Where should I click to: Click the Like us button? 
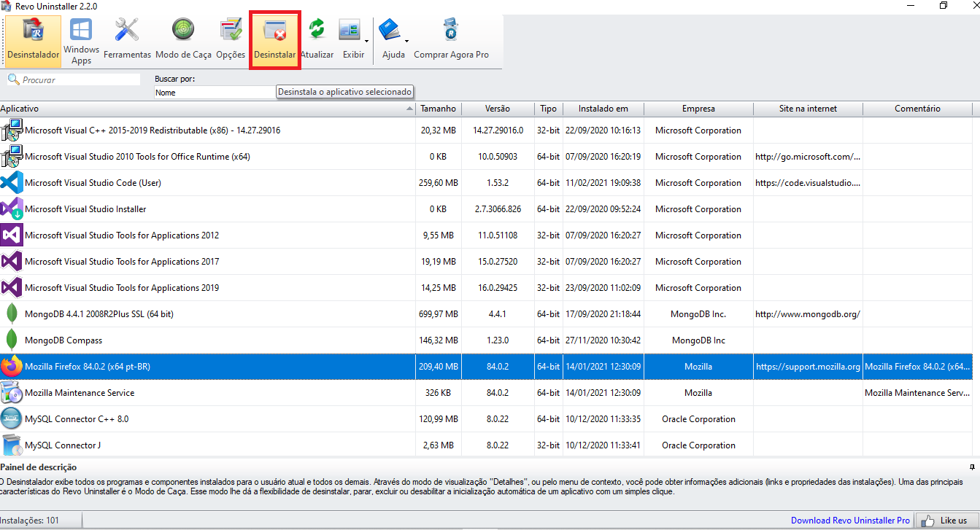click(x=947, y=521)
